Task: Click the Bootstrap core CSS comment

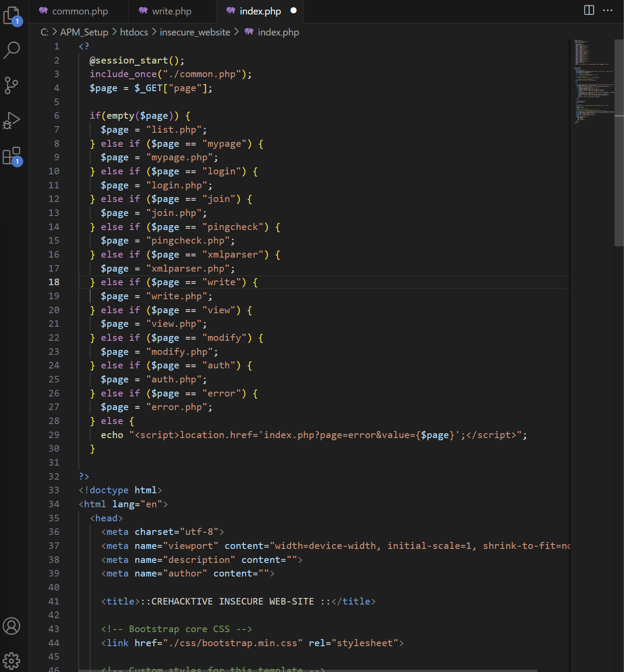Action: coord(176,629)
